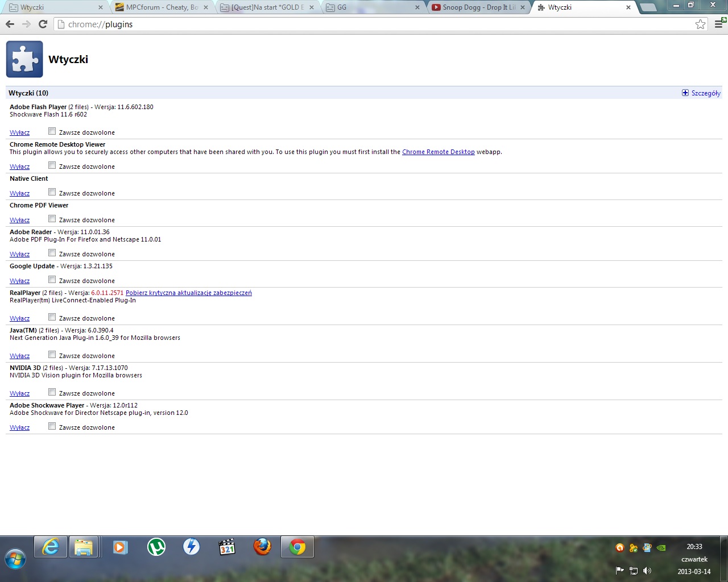Tick Zawsze dozwolone for Chrome PDF Viewer
The image size is (728, 582).
[52, 219]
